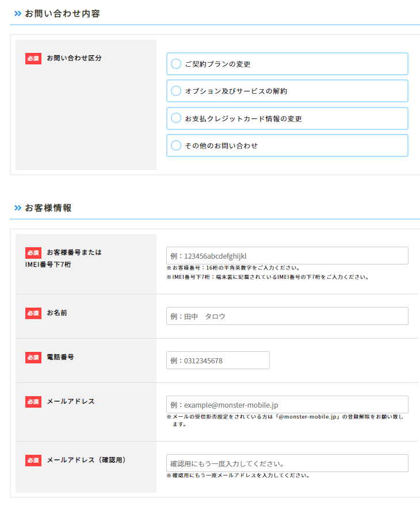Image resolution: width=420 pixels, height=510 pixels.
Task: Click the blue chevron icon before お問い合わせ内容
Action: tap(18, 14)
